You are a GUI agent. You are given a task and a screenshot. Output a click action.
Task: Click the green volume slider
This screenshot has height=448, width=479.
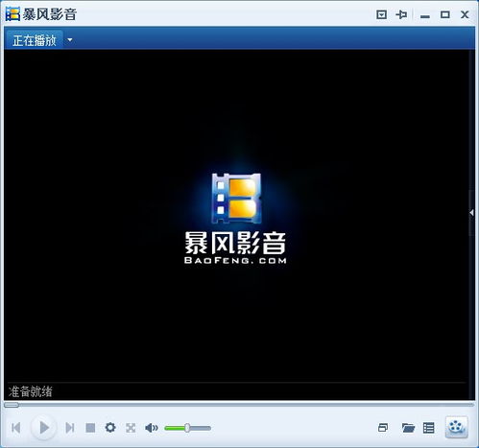[x=187, y=428]
